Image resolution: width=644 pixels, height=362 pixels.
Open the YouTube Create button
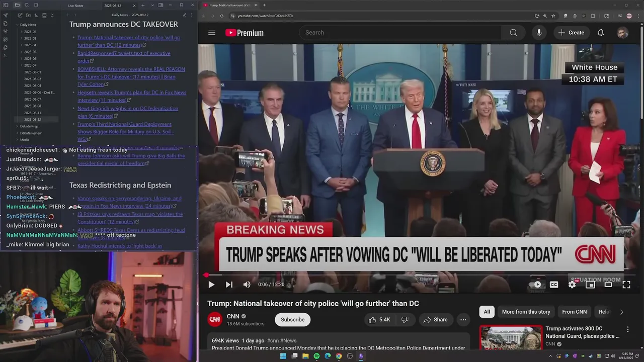point(571,33)
